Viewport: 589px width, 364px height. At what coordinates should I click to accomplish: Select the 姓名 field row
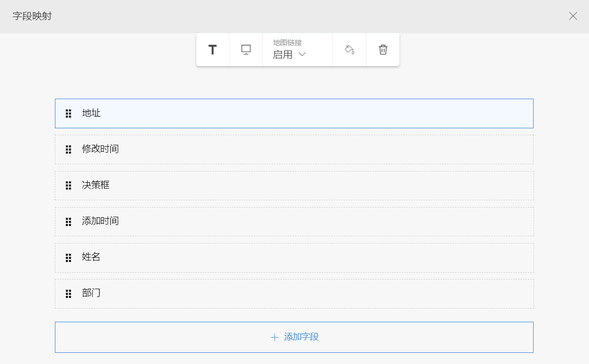click(x=294, y=258)
